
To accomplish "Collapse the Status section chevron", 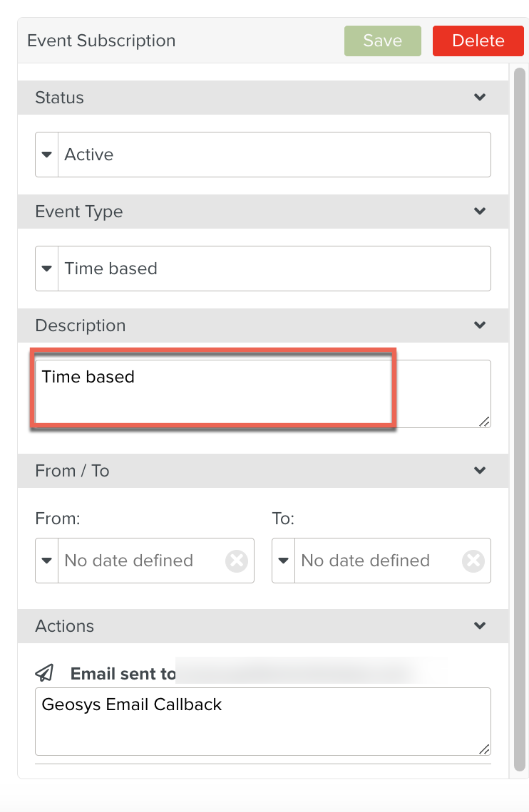I will coord(480,98).
